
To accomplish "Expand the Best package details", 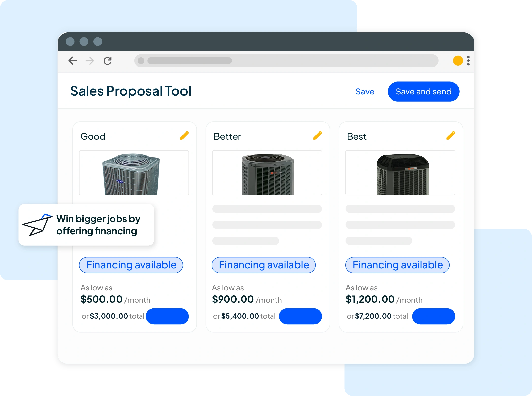I will [x=434, y=316].
